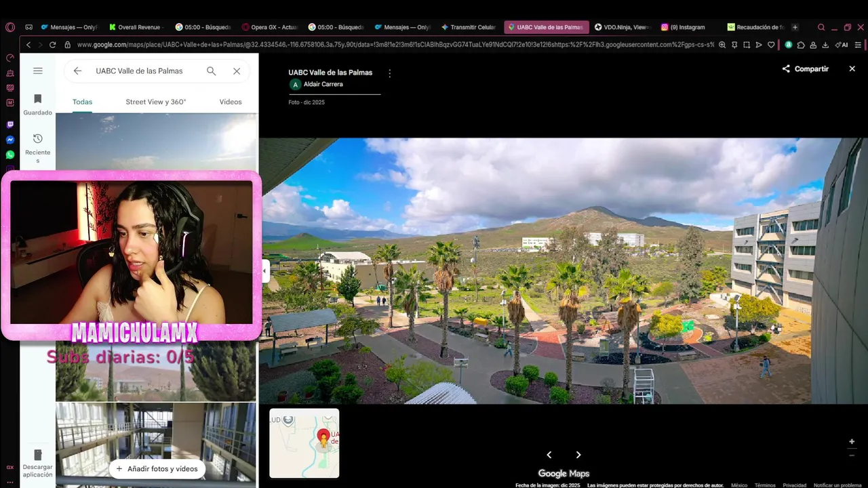Show the previous photo

click(x=549, y=455)
